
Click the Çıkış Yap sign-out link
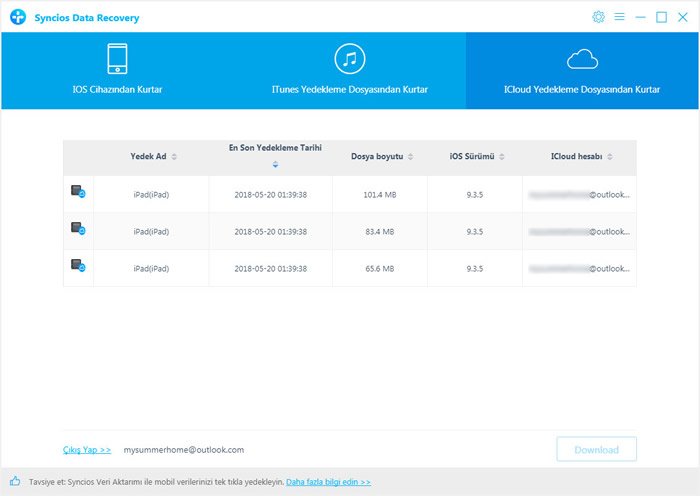pyautogui.click(x=87, y=450)
